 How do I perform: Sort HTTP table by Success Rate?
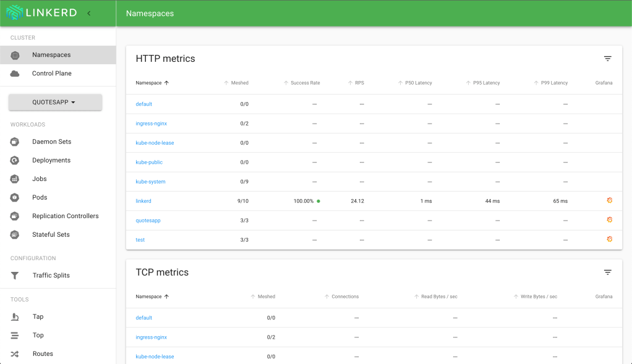click(305, 83)
